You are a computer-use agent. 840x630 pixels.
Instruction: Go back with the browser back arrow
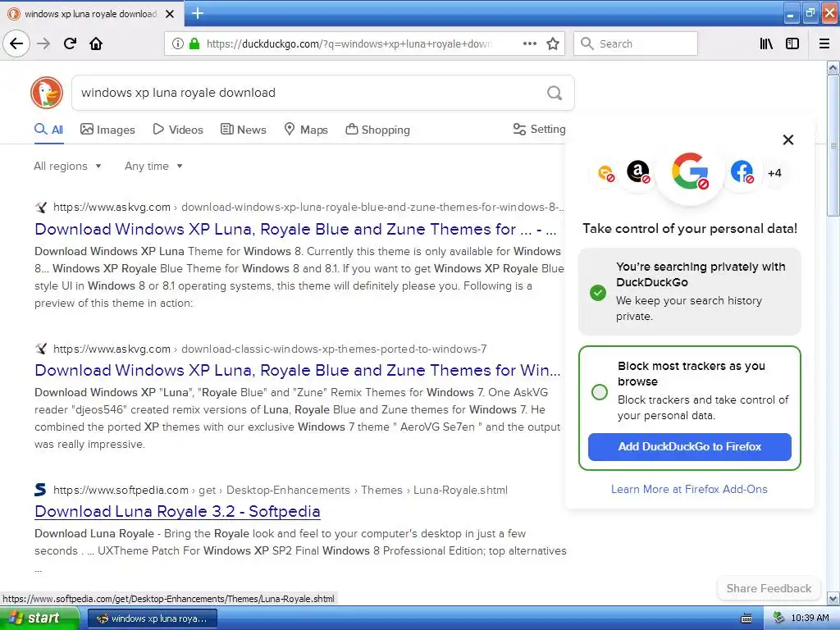coord(16,43)
